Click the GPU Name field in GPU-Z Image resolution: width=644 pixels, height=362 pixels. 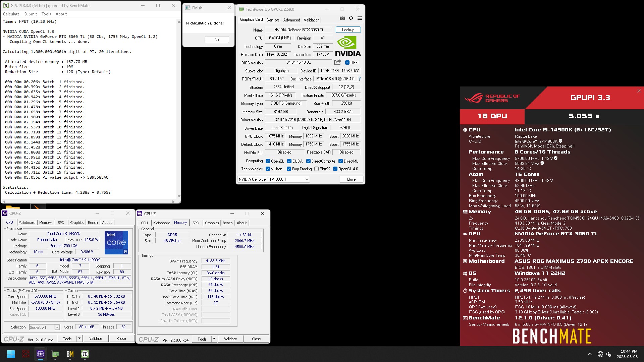(299, 30)
